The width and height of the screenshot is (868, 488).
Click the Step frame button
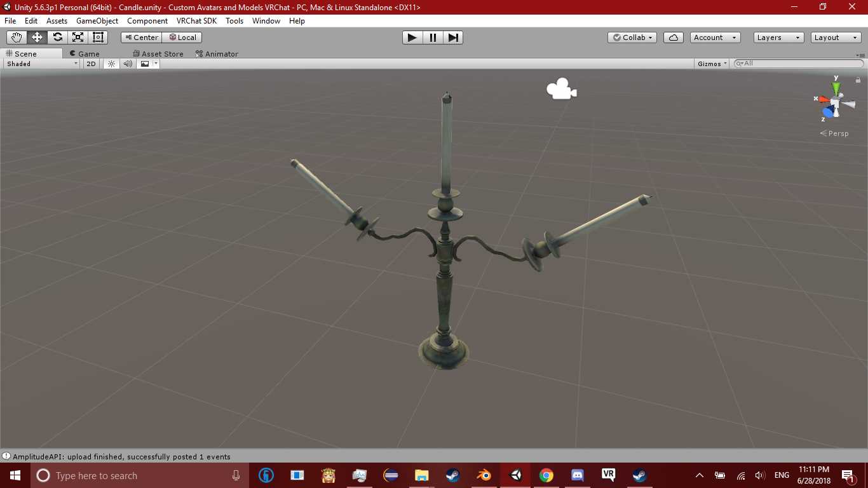[x=452, y=37]
